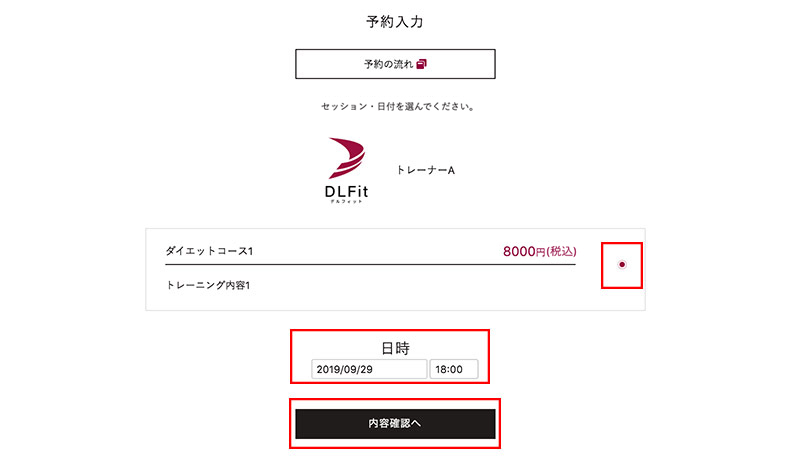The image size is (800, 475).
Task: Click the ダイエットコース1 course title
Action: [x=209, y=251]
